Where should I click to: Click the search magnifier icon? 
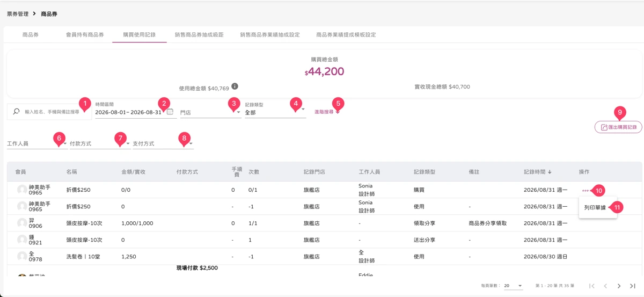coord(16,112)
